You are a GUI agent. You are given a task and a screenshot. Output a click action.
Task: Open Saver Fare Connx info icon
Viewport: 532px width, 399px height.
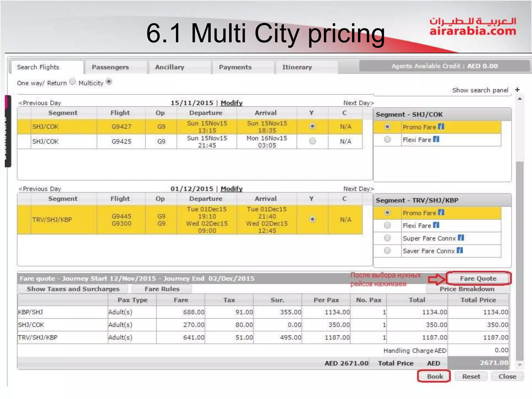pyautogui.click(x=460, y=250)
